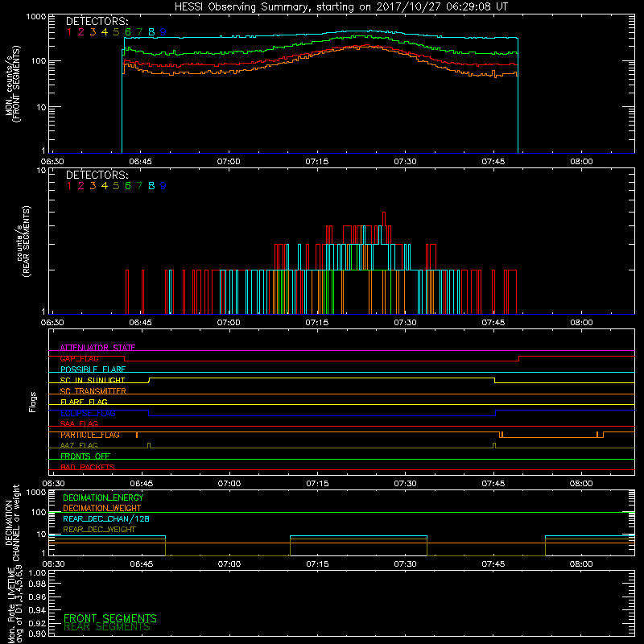Click the 08:00 tick under decimation plot

[x=581, y=564]
